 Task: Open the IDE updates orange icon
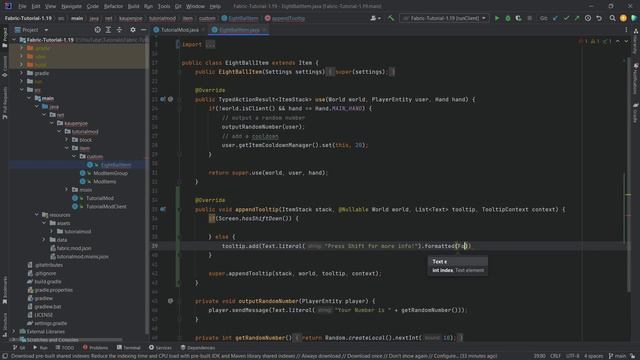[x=623, y=18]
